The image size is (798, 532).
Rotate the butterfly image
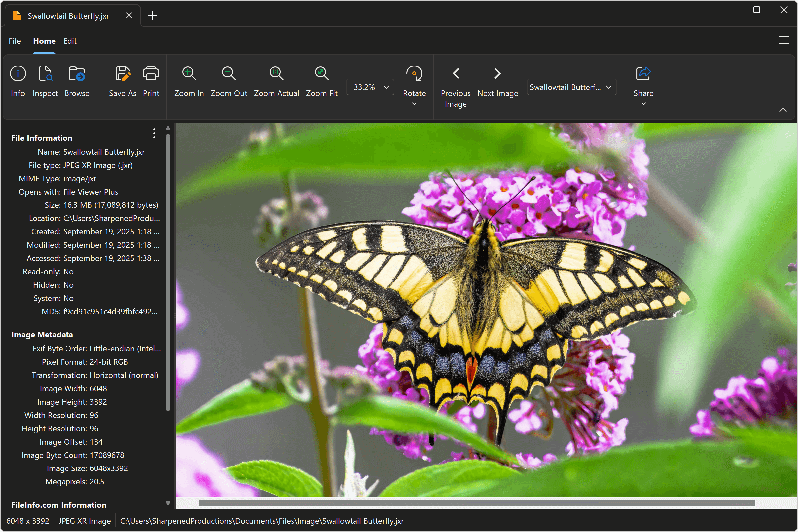tap(414, 81)
